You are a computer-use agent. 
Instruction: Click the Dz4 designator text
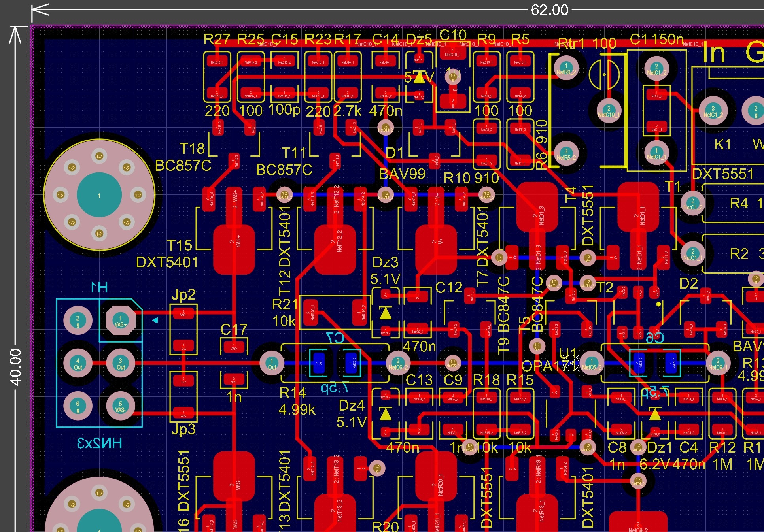click(352, 406)
